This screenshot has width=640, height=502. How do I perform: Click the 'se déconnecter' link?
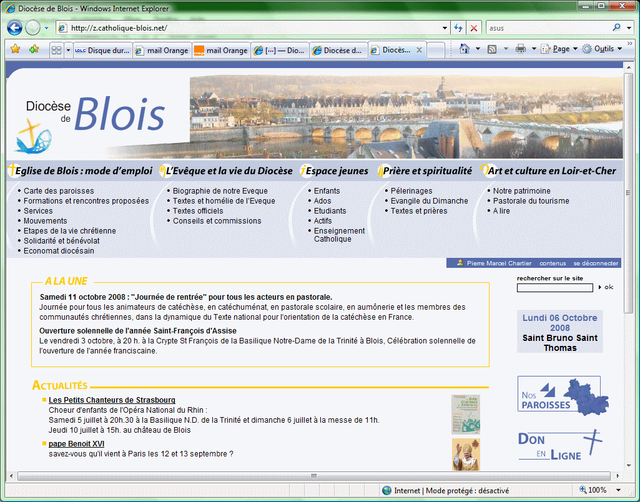pyautogui.click(x=596, y=264)
